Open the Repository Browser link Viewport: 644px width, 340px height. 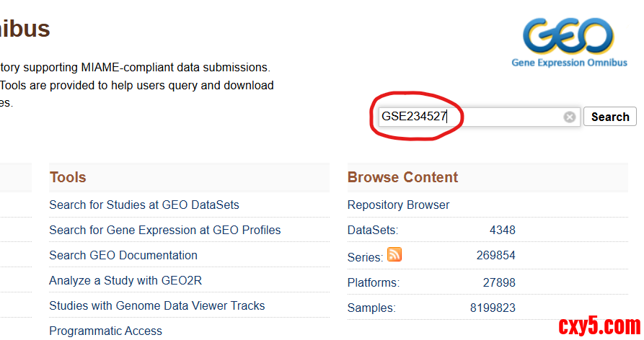pyautogui.click(x=399, y=205)
